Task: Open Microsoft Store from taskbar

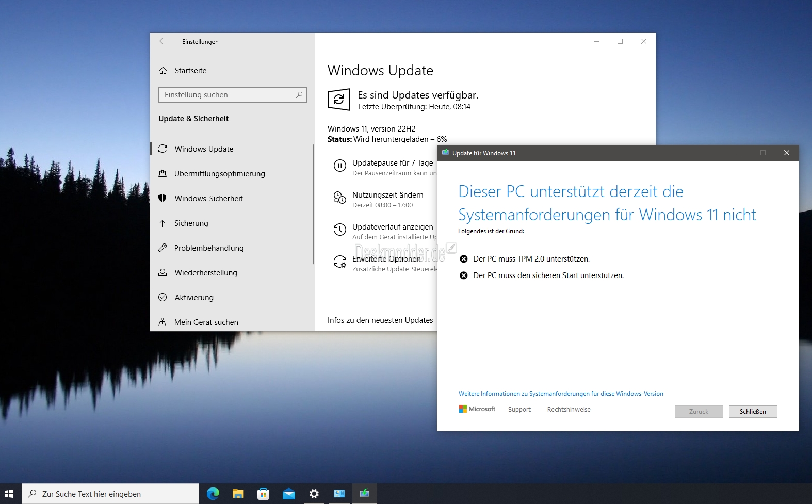Action: [x=264, y=494]
